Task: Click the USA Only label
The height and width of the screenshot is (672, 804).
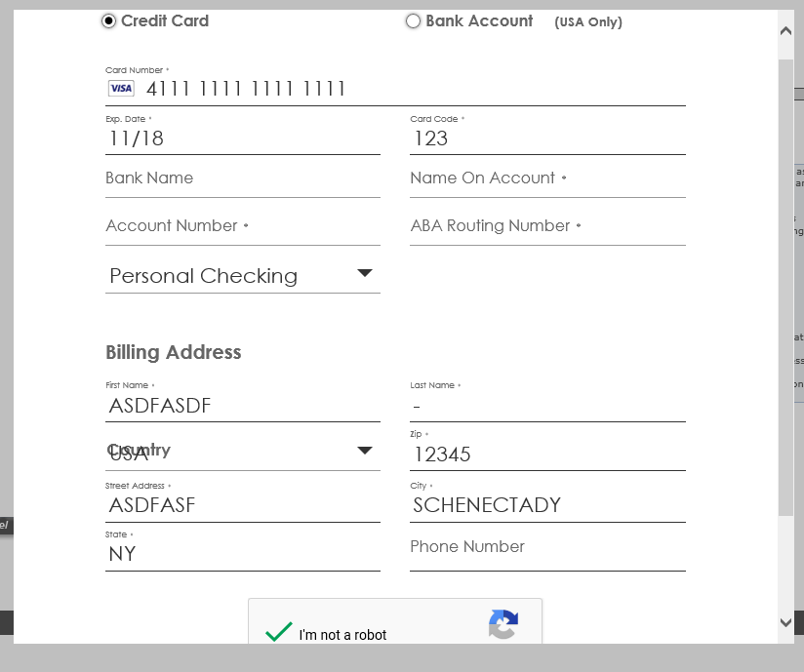Action: click(x=587, y=21)
